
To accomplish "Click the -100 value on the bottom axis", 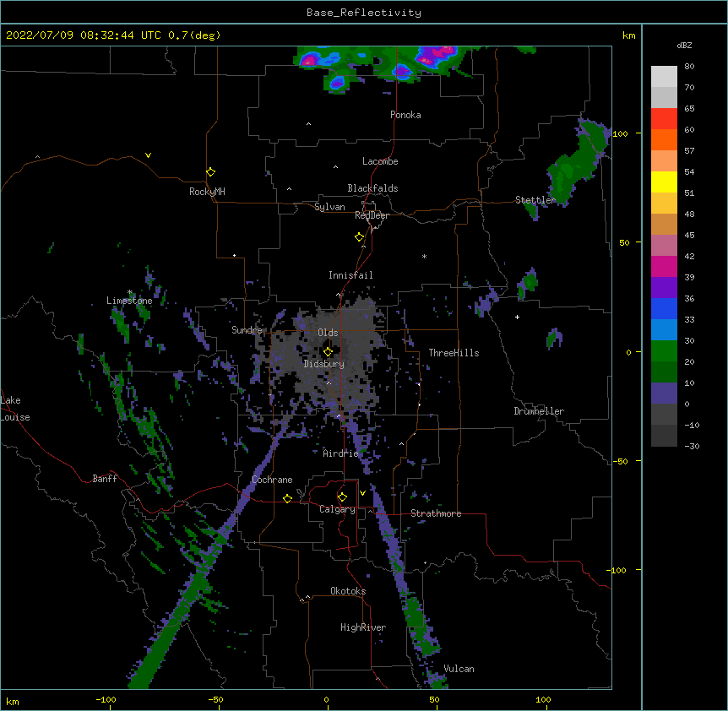I will point(106,700).
